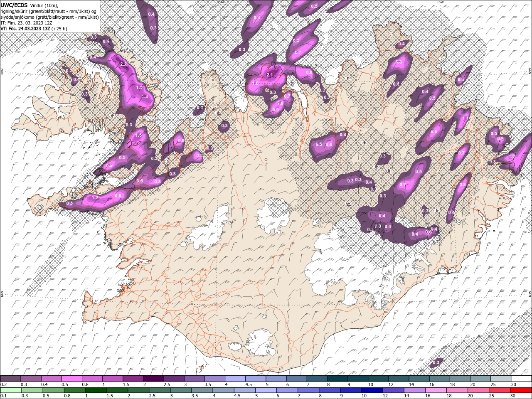Choose the top legend swatch between 4 and 4.5
532x399 pixels.
pyautogui.click(x=235, y=379)
